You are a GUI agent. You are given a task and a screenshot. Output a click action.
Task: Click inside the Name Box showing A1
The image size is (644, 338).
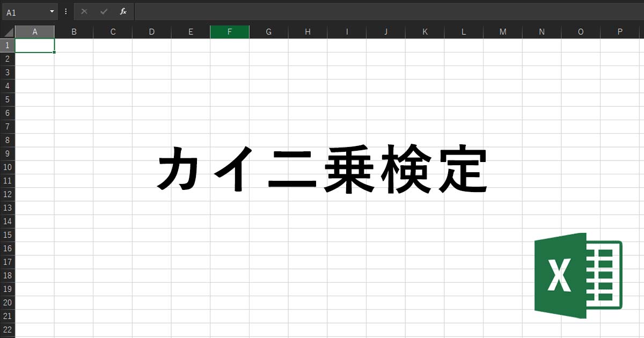click(24, 11)
